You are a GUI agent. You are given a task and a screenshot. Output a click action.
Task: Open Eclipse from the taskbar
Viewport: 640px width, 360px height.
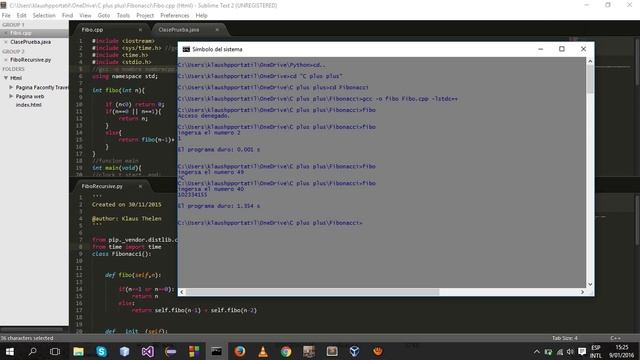click(x=171, y=351)
